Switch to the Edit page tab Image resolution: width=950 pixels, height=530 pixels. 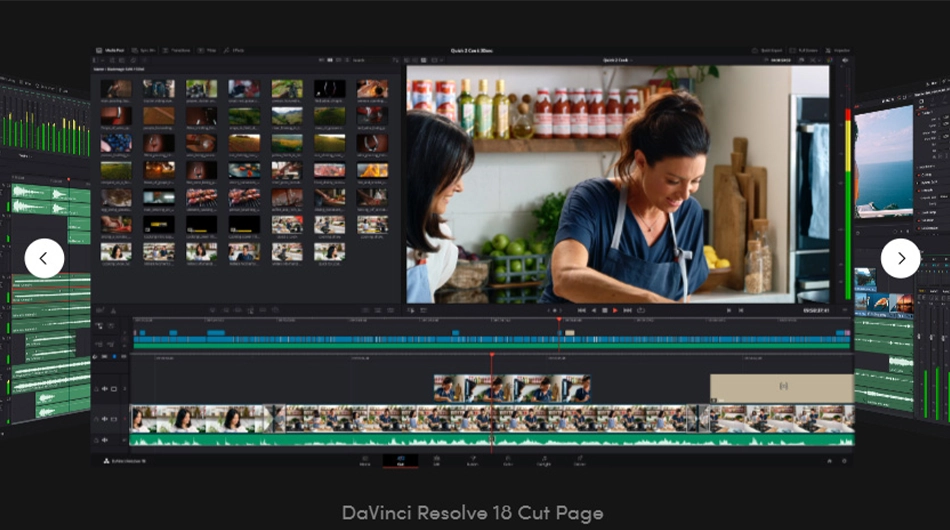click(x=436, y=461)
